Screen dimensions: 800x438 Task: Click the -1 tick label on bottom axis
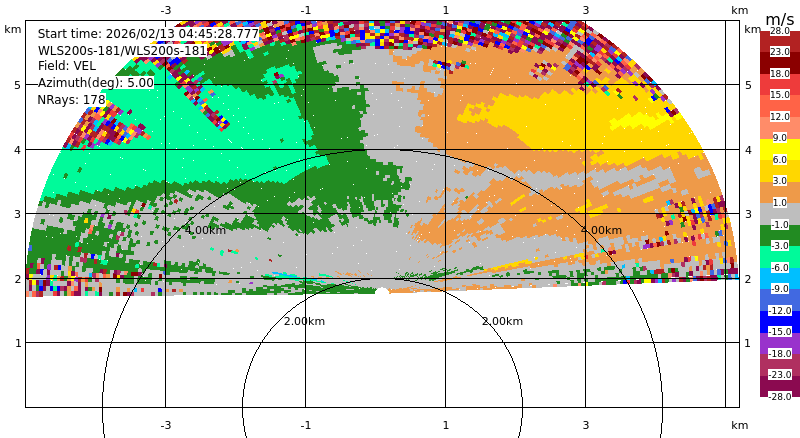pyautogui.click(x=306, y=425)
